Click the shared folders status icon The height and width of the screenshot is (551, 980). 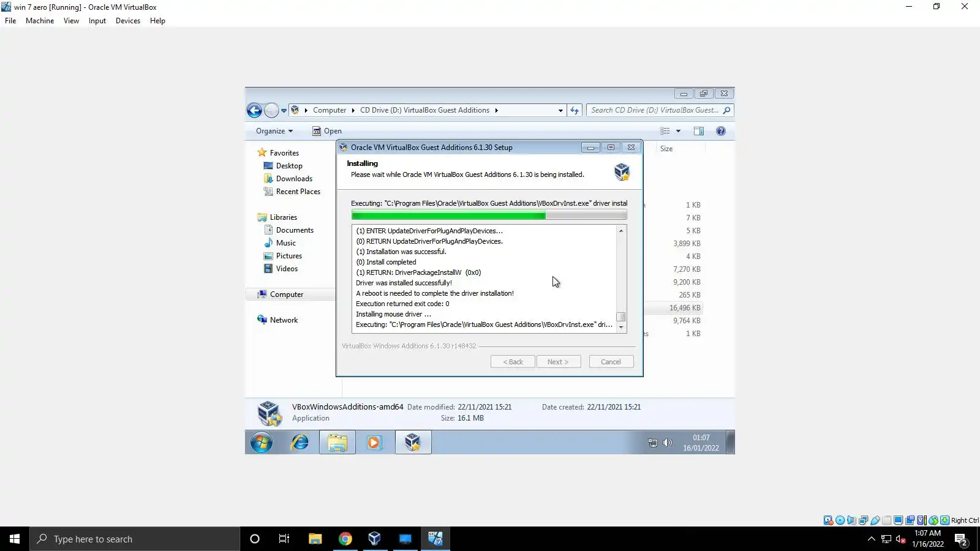point(887,520)
